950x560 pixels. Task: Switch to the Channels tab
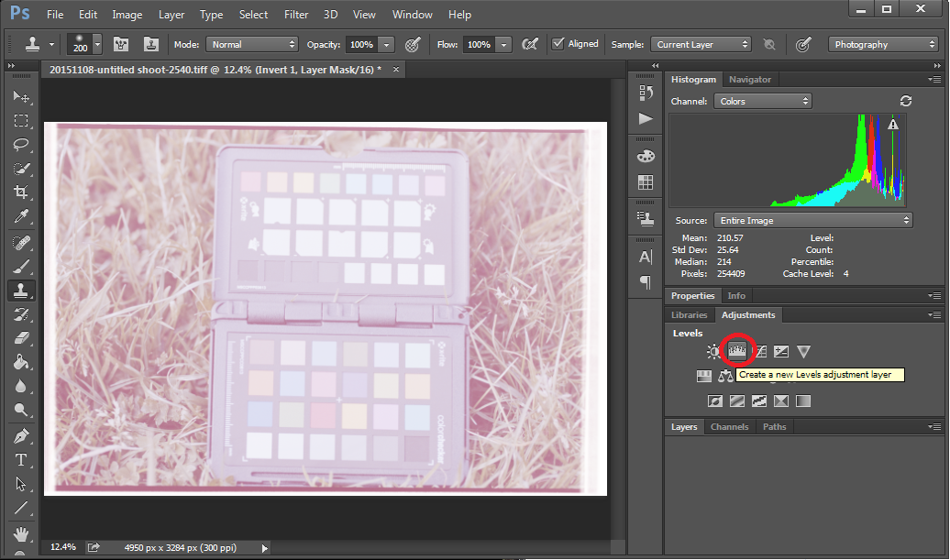pos(729,426)
